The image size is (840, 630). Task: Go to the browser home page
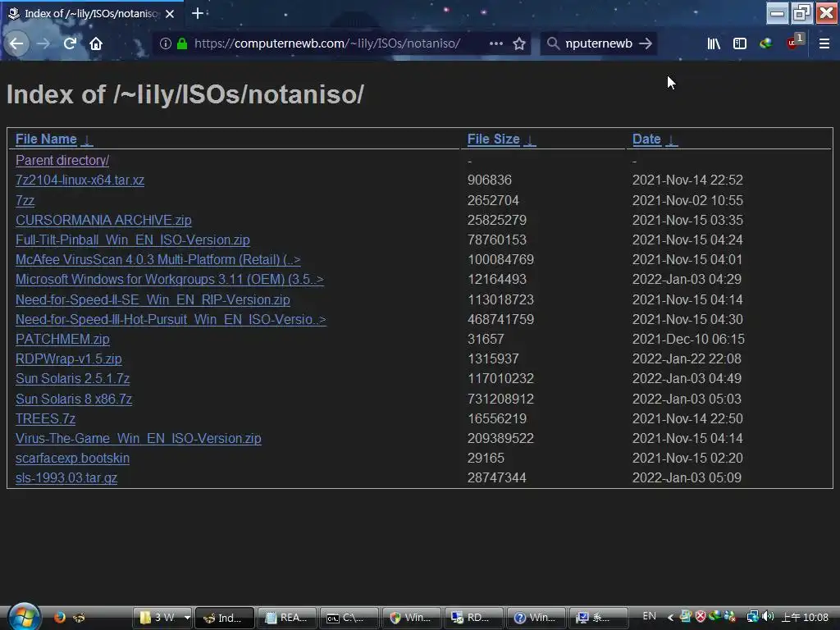pyautogui.click(x=96, y=43)
